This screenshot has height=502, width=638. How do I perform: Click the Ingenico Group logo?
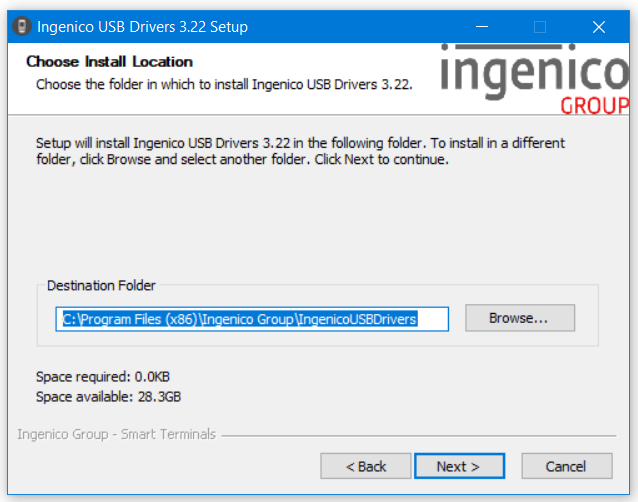[534, 79]
